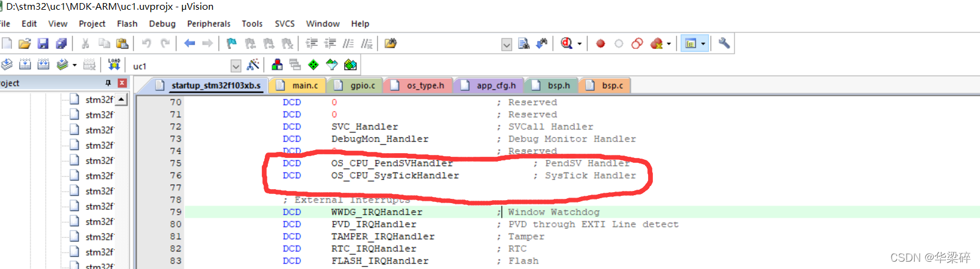Click the Copy icon in the toolbar
The image size is (980, 269).
click(104, 43)
